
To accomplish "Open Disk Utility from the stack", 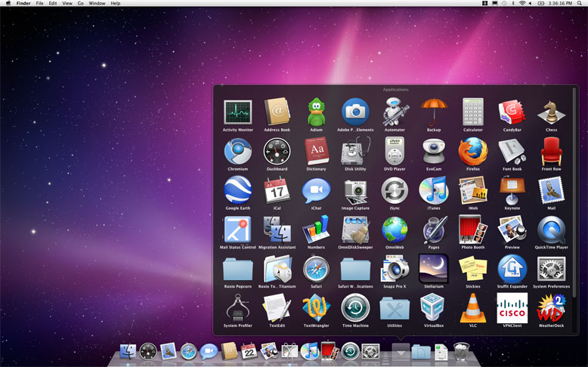I will click(x=355, y=151).
